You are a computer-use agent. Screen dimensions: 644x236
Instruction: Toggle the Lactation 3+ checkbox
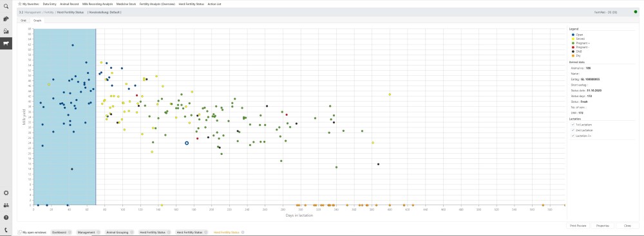coord(573,136)
